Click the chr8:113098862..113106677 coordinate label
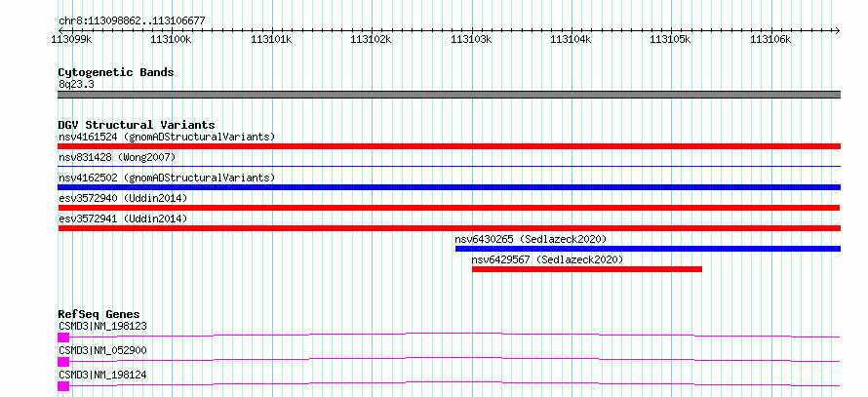Viewport: 868px width, 397px height. click(x=132, y=21)
